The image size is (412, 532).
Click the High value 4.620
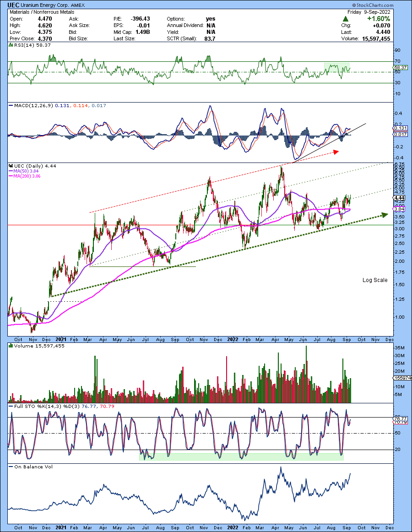tap(45, 26)
